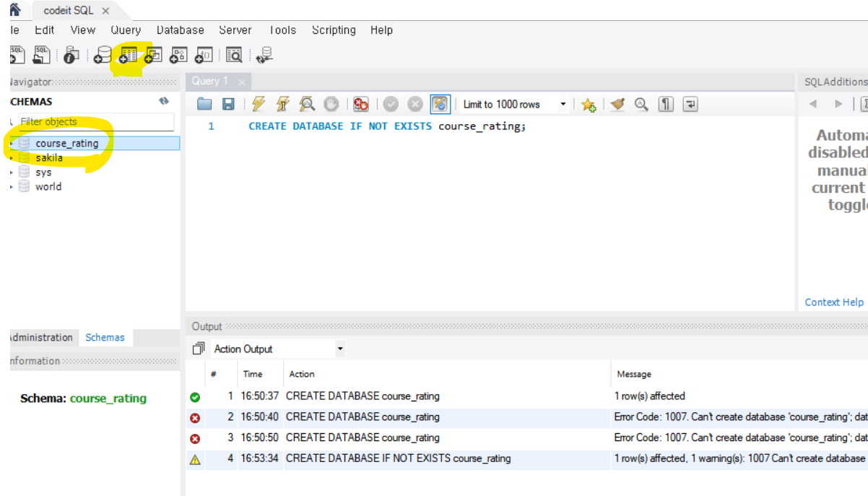Open the object inspector icon
868x496 pixels.
(71, 55)
